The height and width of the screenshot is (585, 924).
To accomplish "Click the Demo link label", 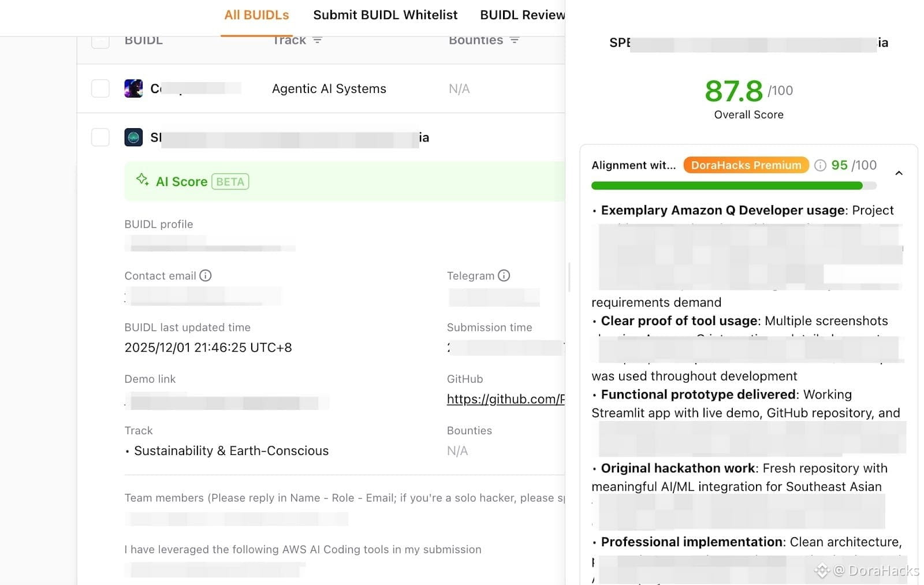I will tap(150, 379).
